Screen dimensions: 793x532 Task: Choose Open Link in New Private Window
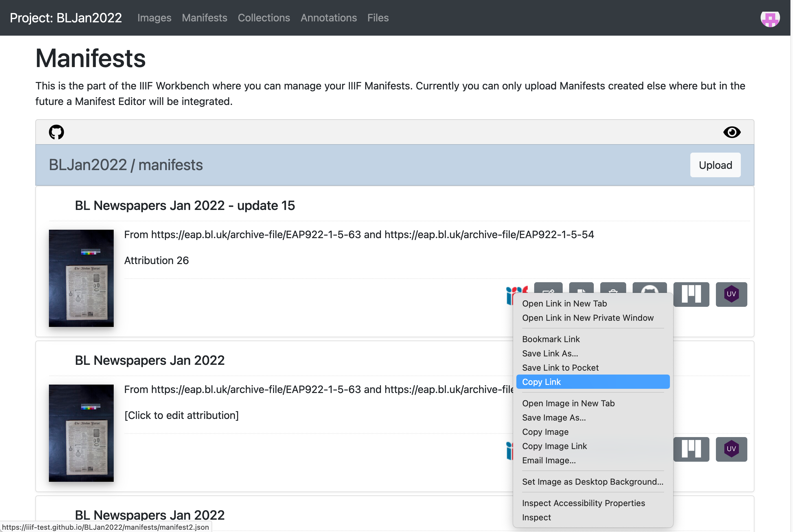tap(593, 318)
